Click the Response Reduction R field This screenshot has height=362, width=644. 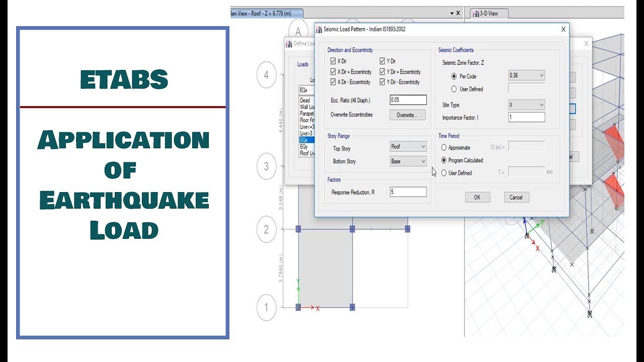click(x=408, y=192)
